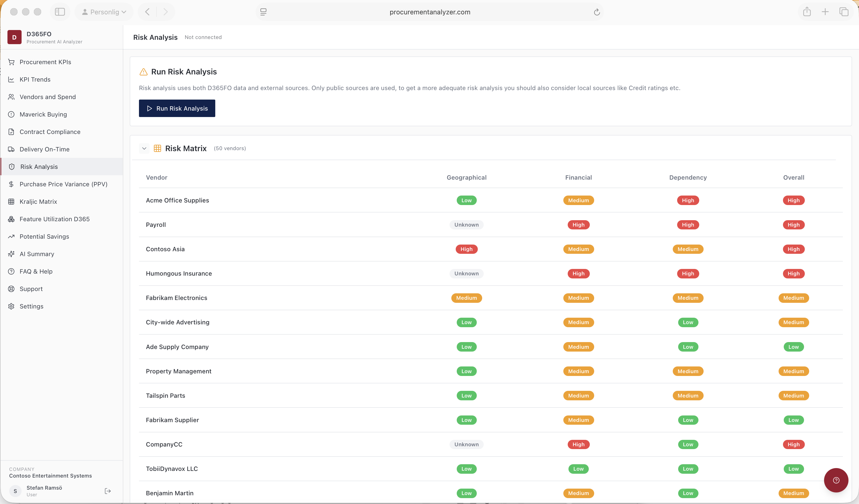Viewport: 859px width, 504px height.
Task: Click the Settings sidebar link
Action: tap(31, 306)
